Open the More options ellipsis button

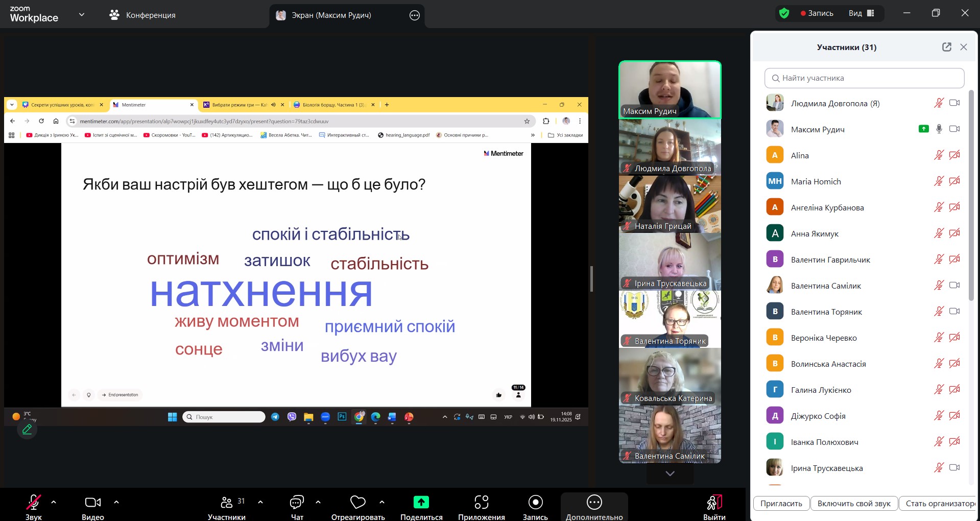tap(594, 503)
